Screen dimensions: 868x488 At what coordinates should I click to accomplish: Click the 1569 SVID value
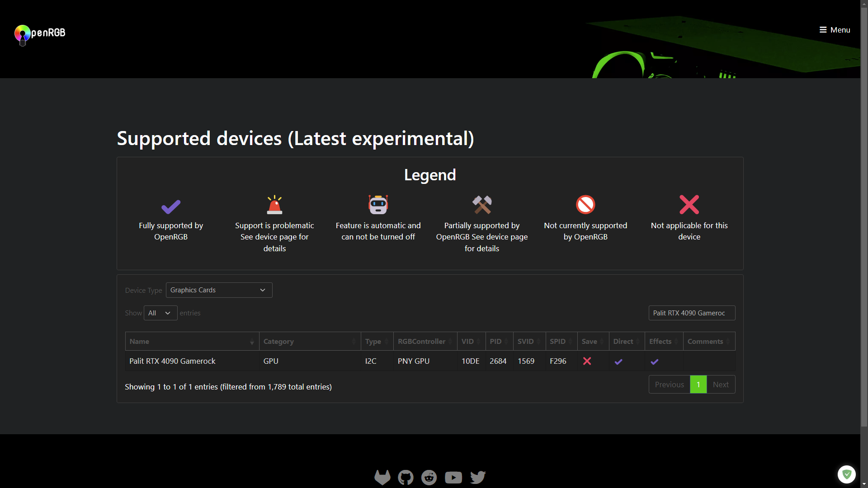[x=526, y=361]
